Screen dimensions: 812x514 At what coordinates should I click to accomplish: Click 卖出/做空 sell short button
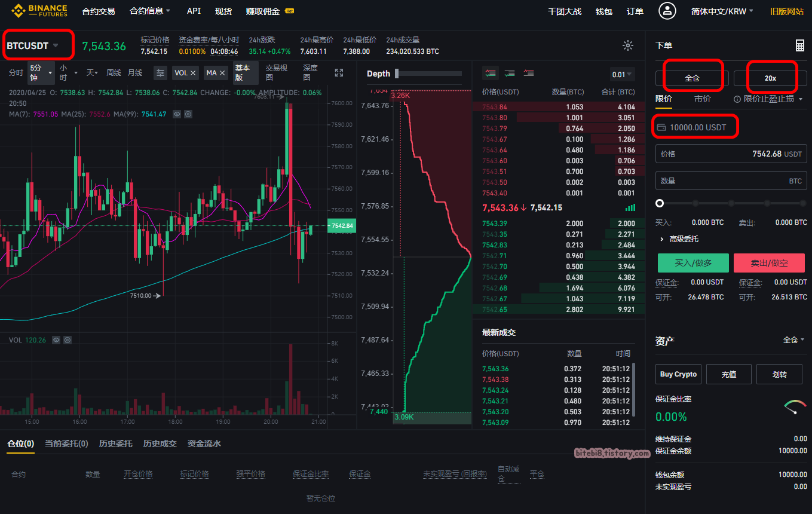tap(769, 263)
